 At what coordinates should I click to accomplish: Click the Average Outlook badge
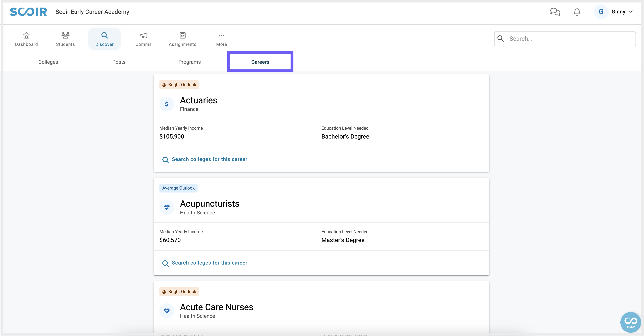coord(179,188)
